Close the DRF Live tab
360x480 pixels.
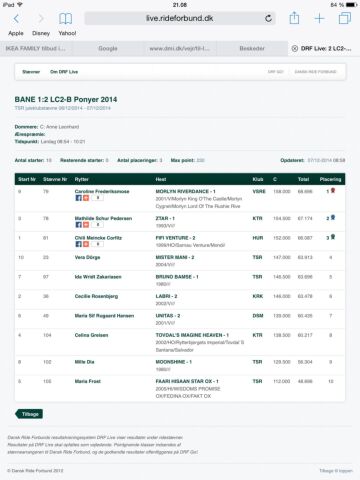[x=295, y=48]
